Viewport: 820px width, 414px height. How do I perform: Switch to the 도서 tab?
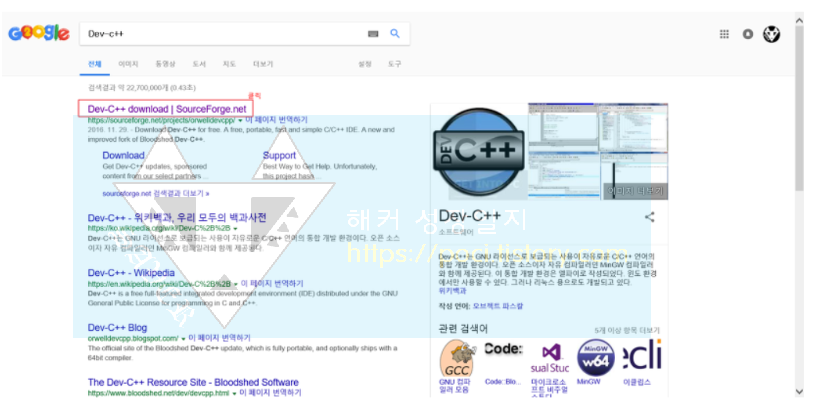click(x=199, y=64)
